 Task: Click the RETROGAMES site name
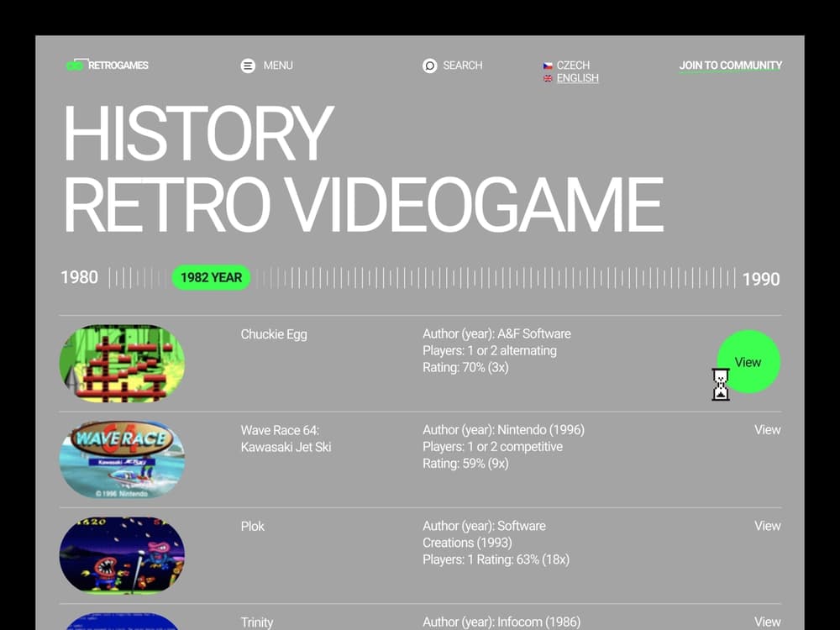coord(118,66)
